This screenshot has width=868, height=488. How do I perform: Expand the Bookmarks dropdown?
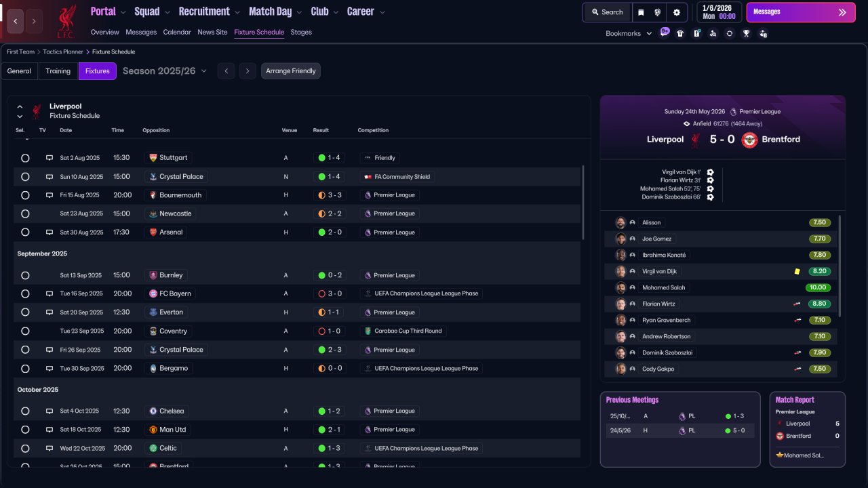(x=629, y=33)
